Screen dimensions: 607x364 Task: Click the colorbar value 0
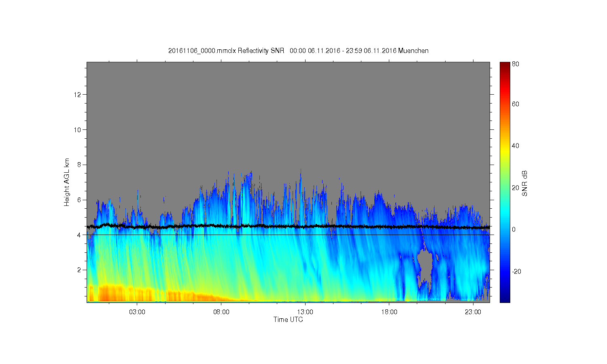514,230
